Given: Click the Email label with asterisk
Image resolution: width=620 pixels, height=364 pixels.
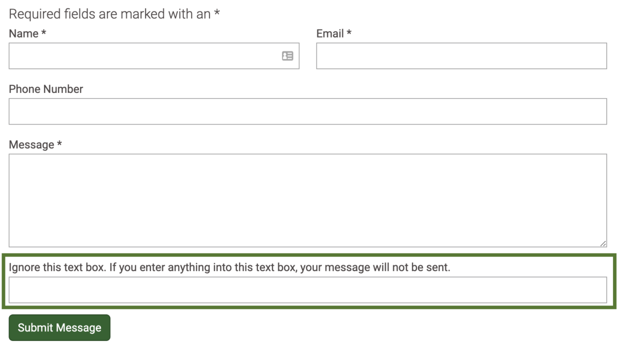Looking at the screenshot, I should point(334,33).
